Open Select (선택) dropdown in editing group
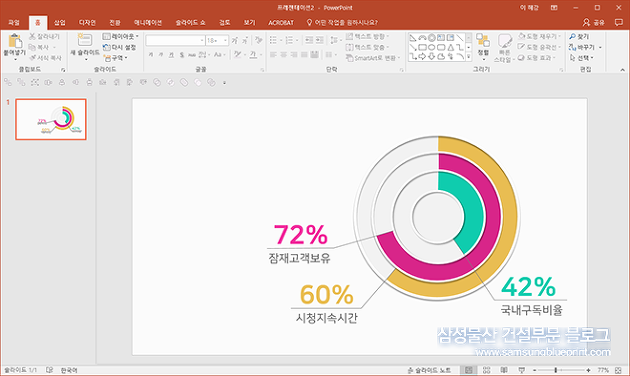 [x=581, y=58]
